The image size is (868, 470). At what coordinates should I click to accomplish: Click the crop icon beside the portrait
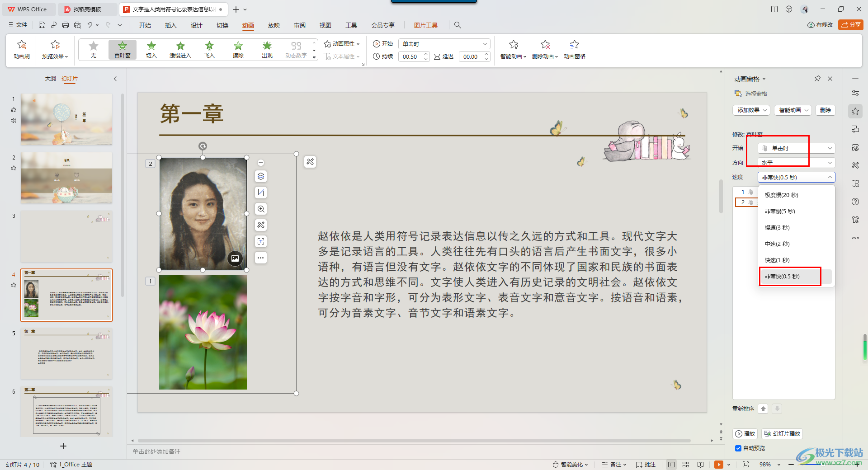[x=261, y=193]
